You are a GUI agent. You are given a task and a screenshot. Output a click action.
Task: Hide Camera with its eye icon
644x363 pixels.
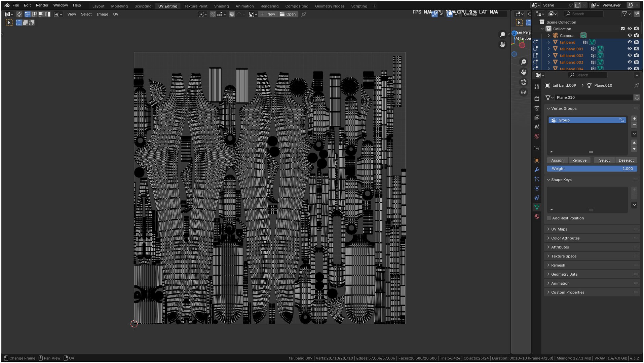click(x=630, y=36)
